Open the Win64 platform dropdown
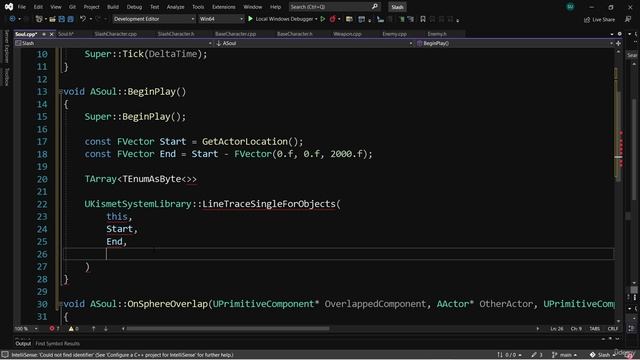 pos(221,19)
